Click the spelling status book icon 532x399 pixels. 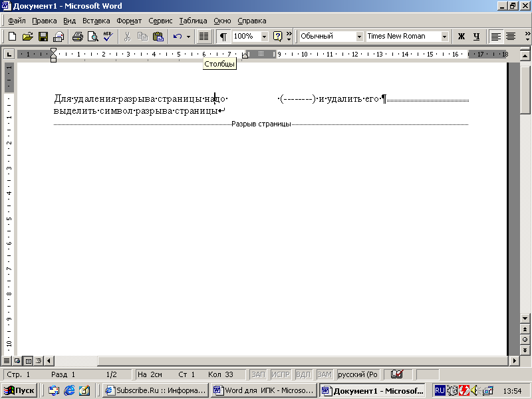(x=397, y=374)
